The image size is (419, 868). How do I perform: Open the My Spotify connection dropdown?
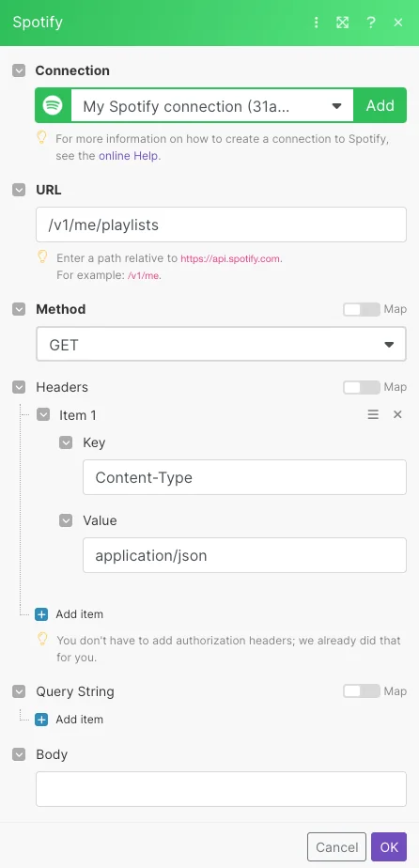point(212,106)
